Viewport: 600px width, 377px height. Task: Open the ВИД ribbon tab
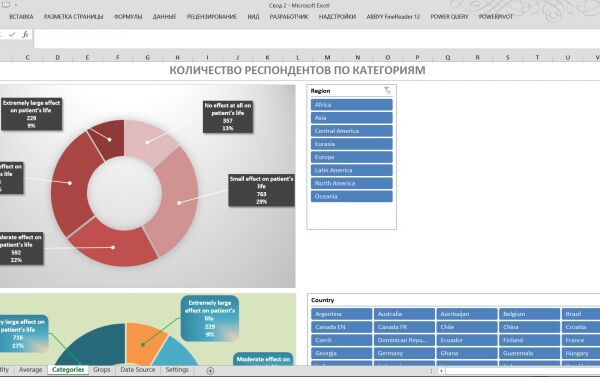pyautogui.click(x=253, y=17)
